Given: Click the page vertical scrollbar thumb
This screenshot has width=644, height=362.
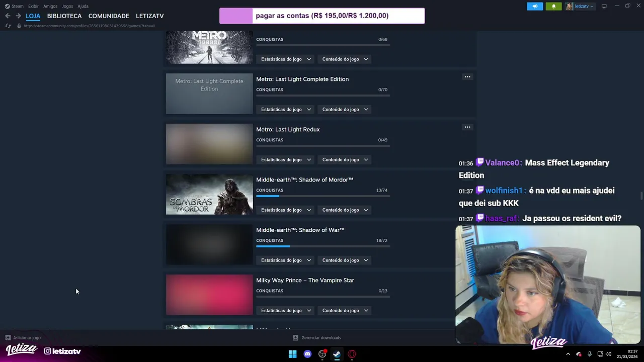Looking at the screenshot, I should [x=641, y=195].
